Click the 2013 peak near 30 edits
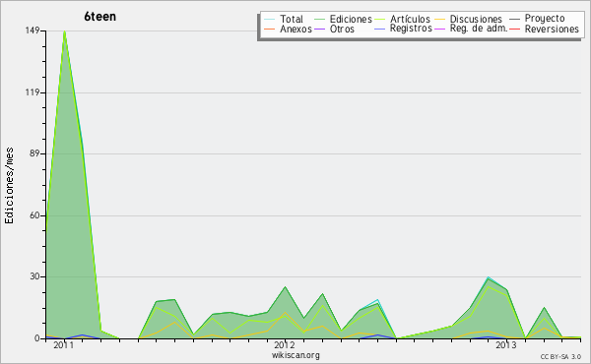591x364 pixels. coord(489,277)
